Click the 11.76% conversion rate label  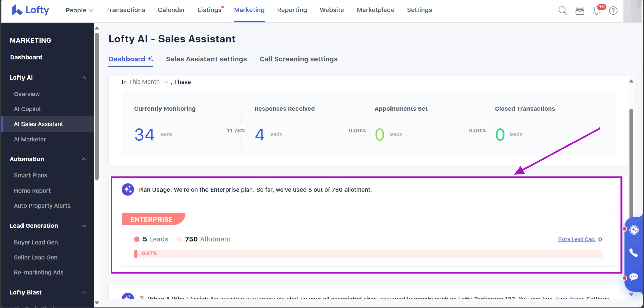pos(236,131)
